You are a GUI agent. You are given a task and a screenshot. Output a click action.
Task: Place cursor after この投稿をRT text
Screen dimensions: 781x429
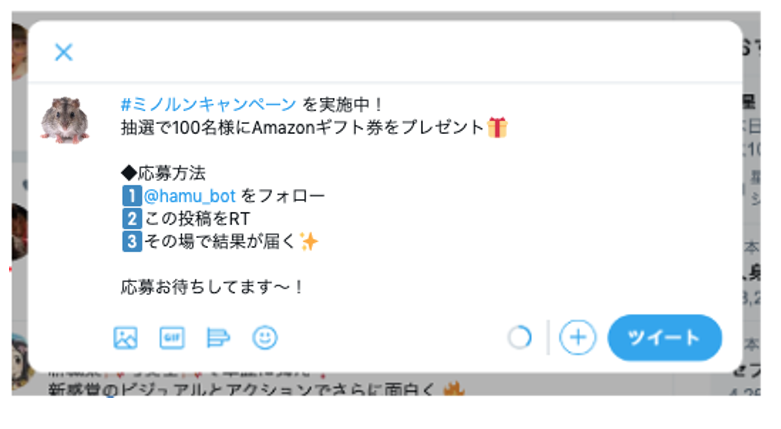(251, 219)
